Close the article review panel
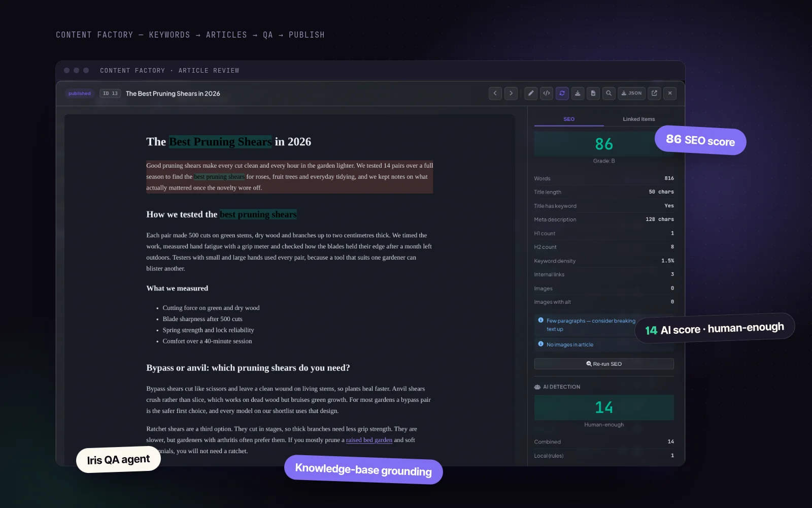Viewport: 812px width, 508px height. 670,93
